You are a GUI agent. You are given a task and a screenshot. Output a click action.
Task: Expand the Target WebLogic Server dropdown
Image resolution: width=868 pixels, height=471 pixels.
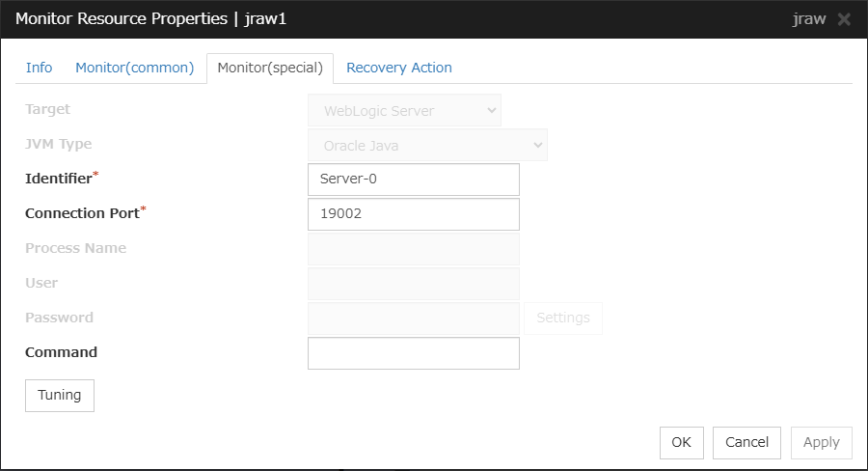click(404, 111)
